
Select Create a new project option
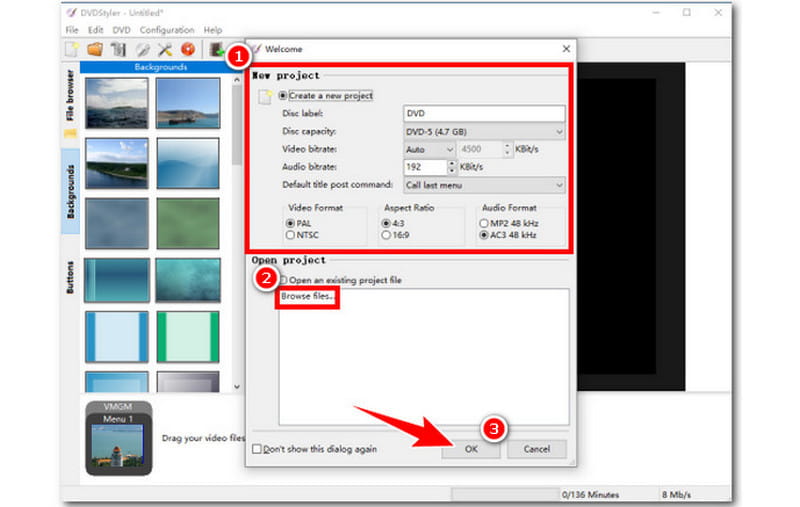tap(283, 95)
